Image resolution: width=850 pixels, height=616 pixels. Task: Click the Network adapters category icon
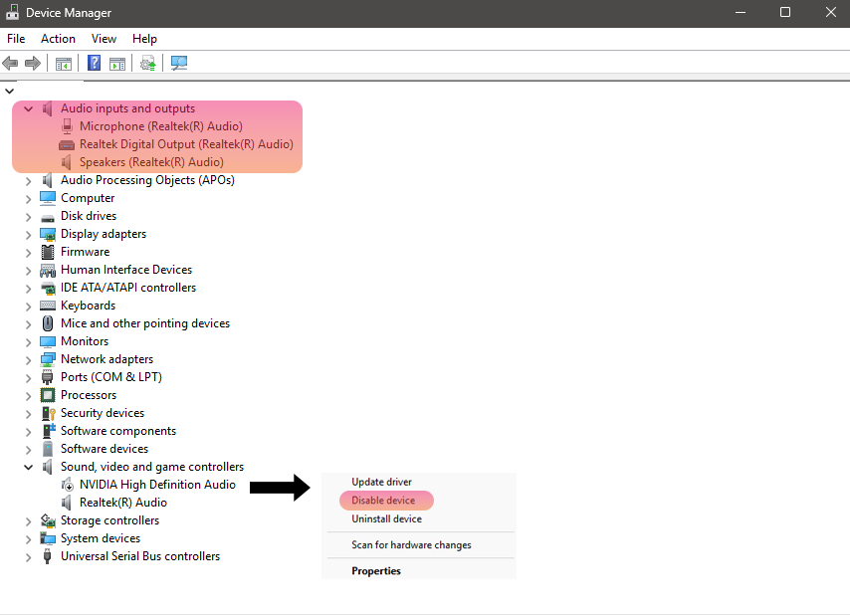pos(48,359)
